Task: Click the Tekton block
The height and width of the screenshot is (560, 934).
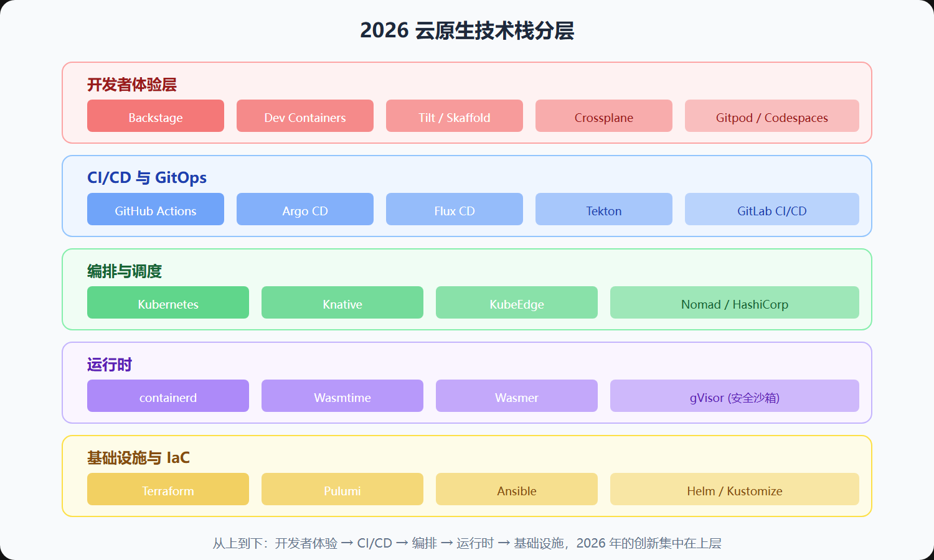Action: pyautogui.click(x=604, y=209)
